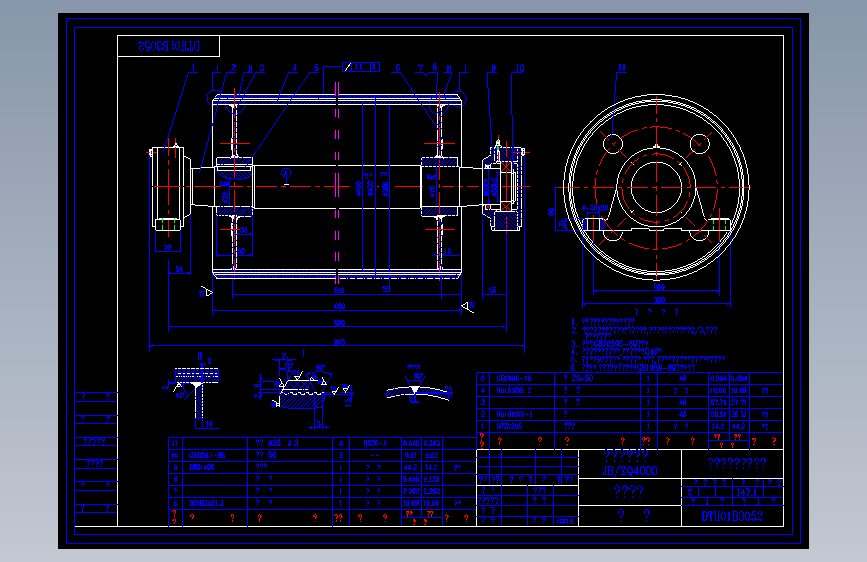This screenshot has height=562, width=867.
Task: Click II01B3051-1 in the parts list
Action: pos(514,414)
